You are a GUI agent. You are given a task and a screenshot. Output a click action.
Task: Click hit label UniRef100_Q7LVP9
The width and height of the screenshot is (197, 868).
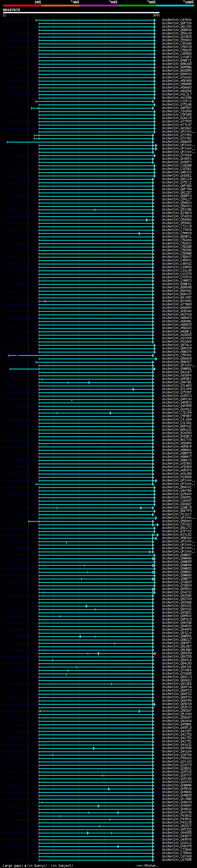(176, 389)
